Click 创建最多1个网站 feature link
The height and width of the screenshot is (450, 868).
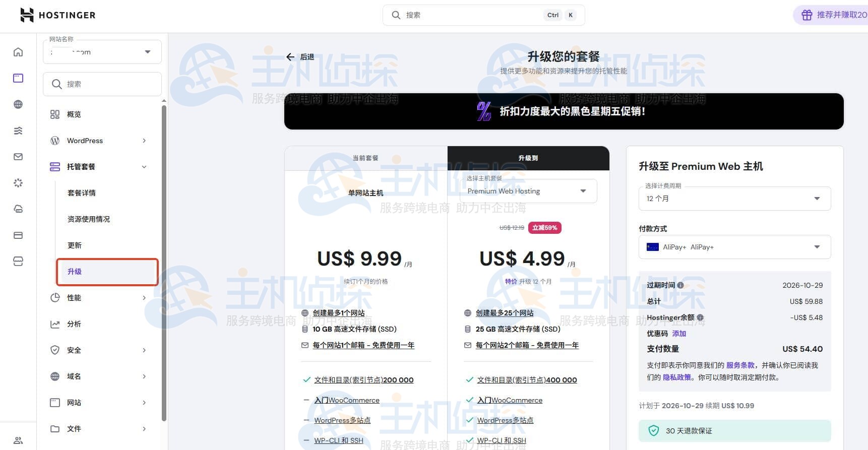tap(339, 313)
